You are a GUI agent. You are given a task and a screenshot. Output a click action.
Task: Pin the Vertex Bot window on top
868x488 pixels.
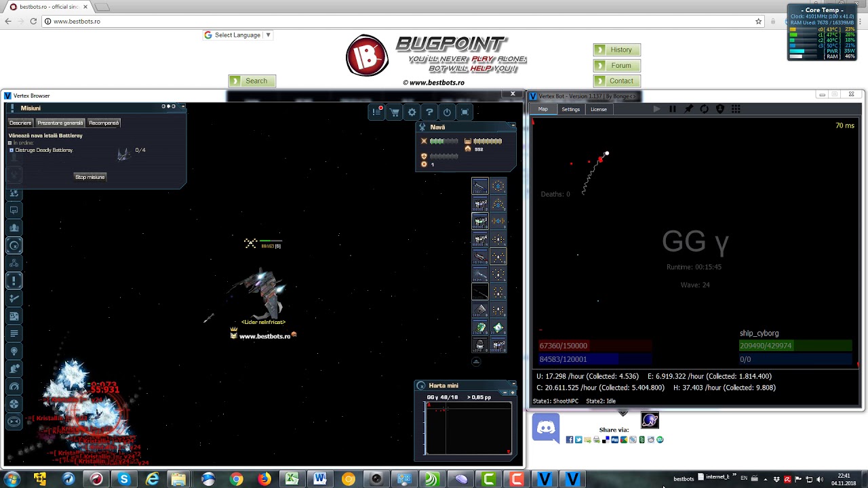coord(688,109)
